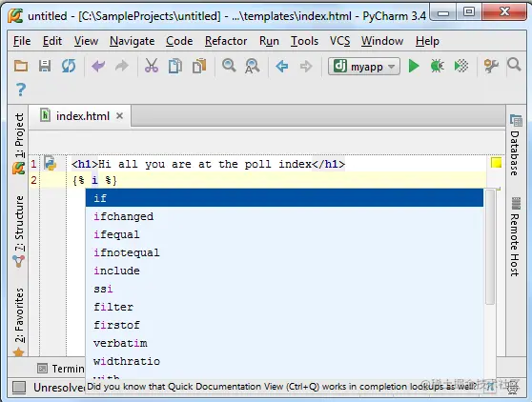Click the Redo arrow icon
The image size is (532, 402).
point(122,66)
